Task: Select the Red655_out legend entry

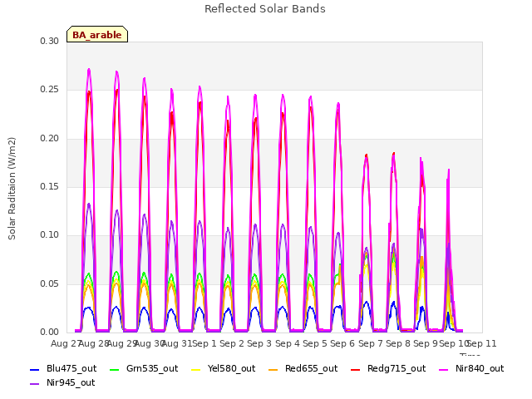Action: point(303,369)
